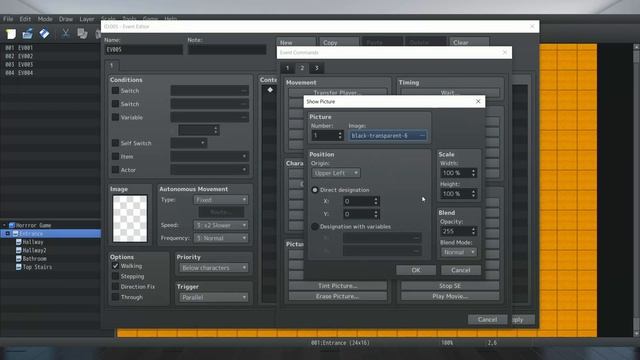Open the File menu
640x360 pixels.
coord(8,19)
